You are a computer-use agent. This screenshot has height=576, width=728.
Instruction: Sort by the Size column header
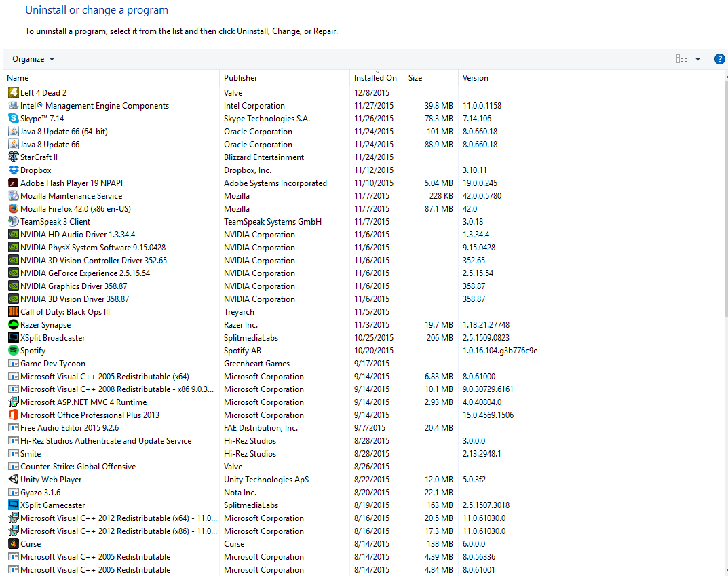(x=431, y=78)
